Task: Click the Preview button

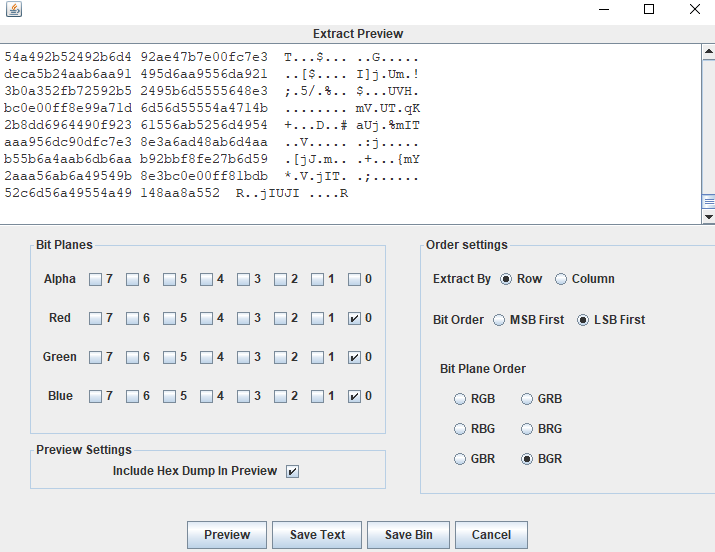Action: [227, 535]
